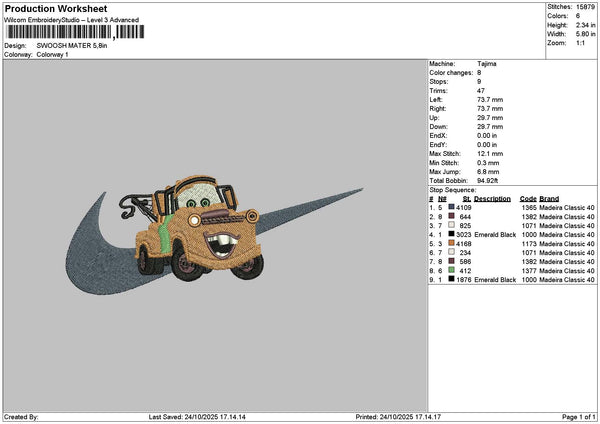Click code '1365' in stop row 1
This screenshot has height=424, width=600.
(x=529, y=207)
